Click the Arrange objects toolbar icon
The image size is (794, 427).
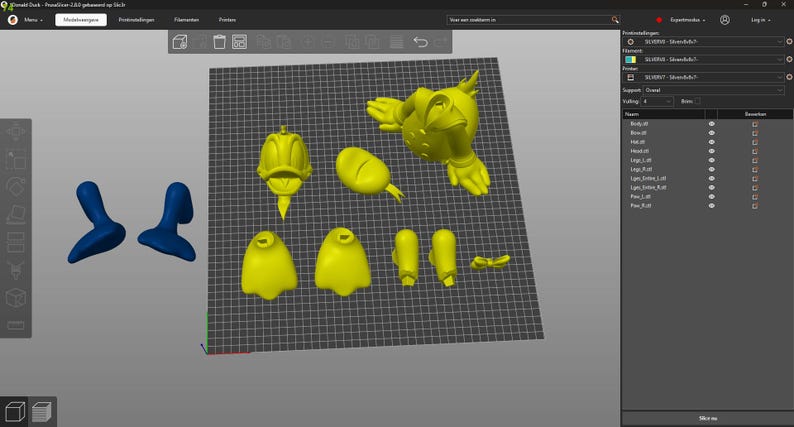(240, 42)
